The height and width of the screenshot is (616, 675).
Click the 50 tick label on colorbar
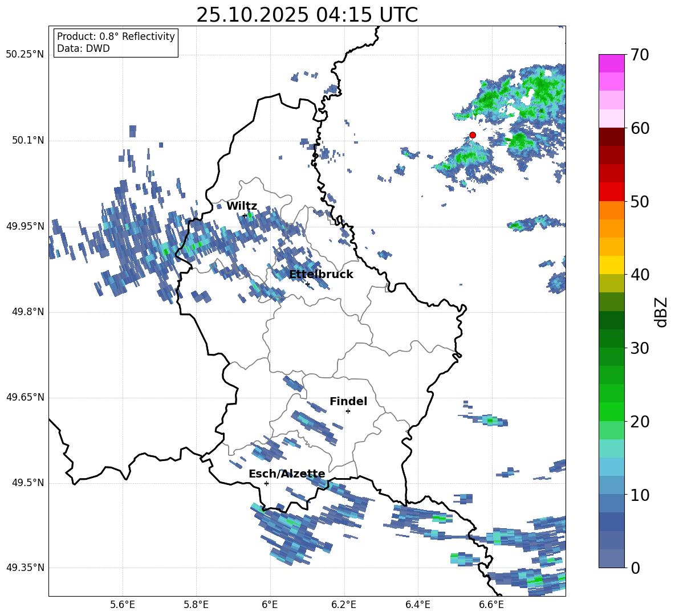pyautogui.click(x=640, y=202)
